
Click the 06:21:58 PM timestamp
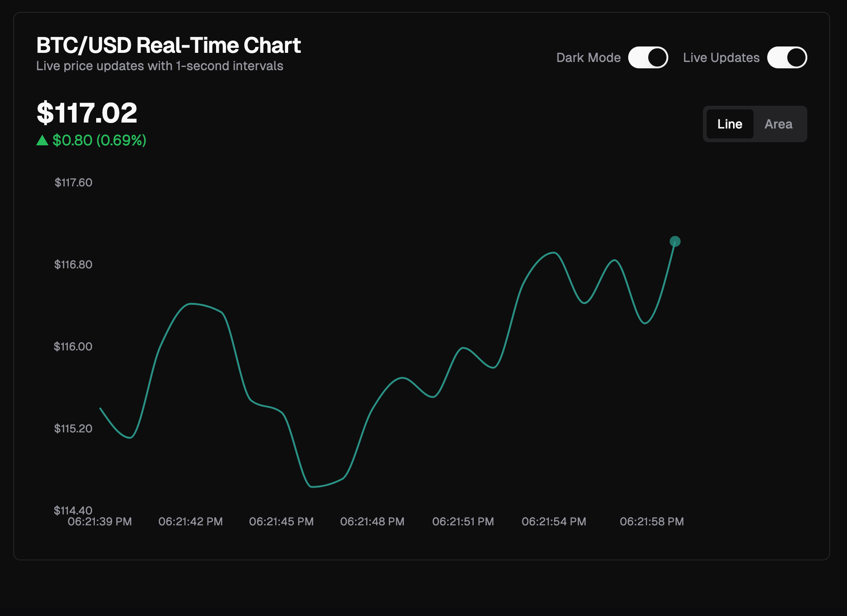(x=652, y=521)
